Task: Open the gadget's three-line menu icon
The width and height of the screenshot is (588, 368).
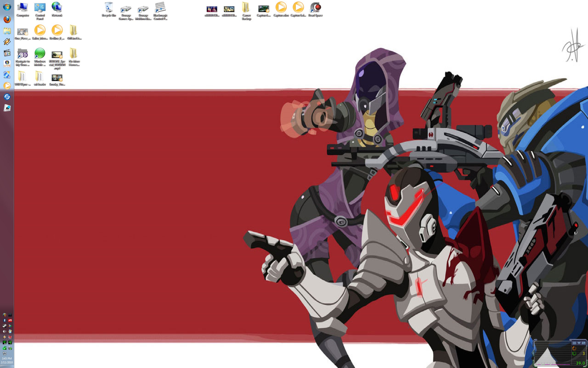Action: (574, 343)
